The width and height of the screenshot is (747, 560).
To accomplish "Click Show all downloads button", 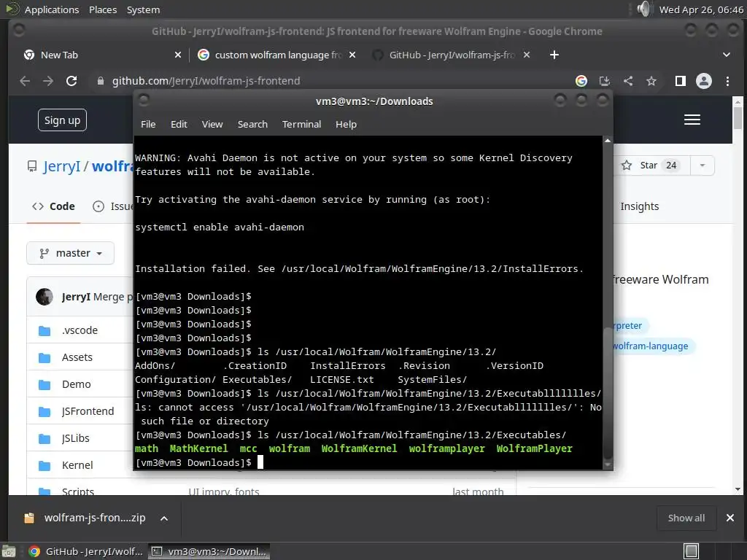I will [x=686, y=518].
